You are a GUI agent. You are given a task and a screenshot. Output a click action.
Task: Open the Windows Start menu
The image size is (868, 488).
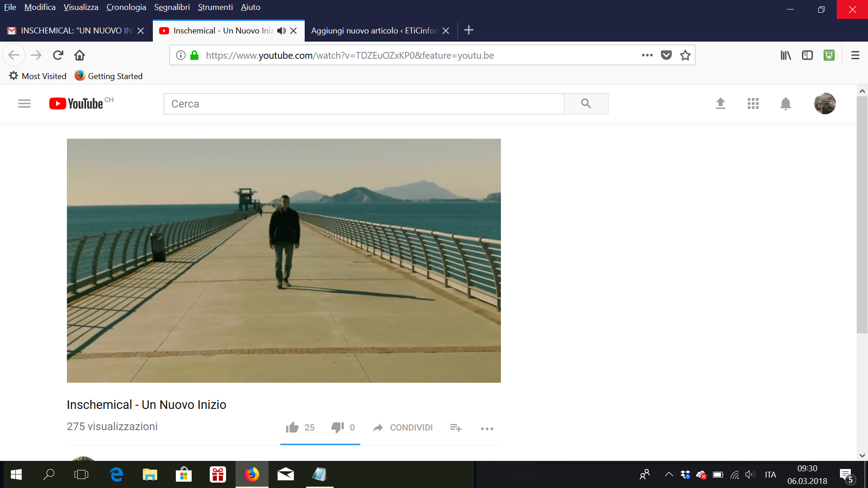click(16, 474)
